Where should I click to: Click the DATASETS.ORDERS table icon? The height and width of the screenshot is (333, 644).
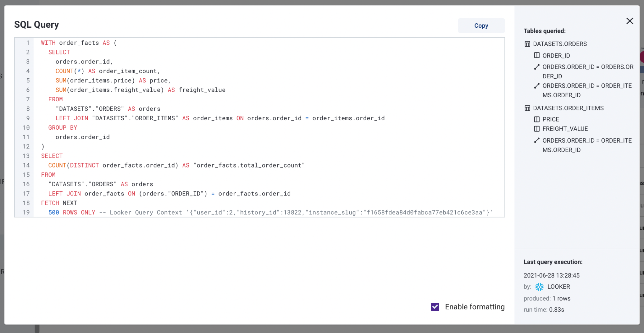(x=527, y=44)
